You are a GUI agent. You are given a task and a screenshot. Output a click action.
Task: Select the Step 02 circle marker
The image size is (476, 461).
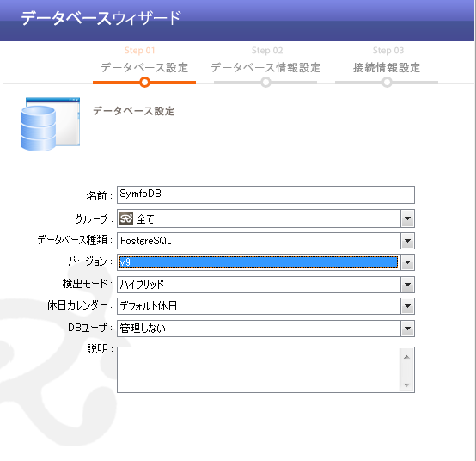click(x=266, y=82)
